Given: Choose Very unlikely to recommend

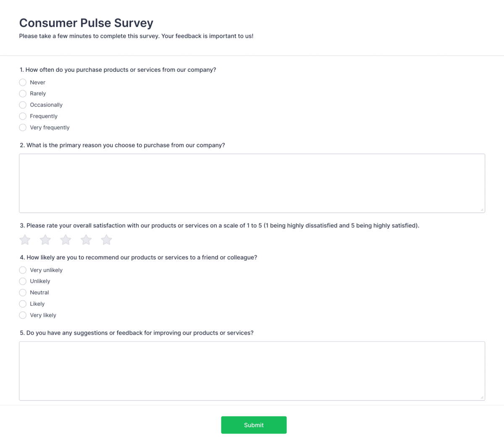Looking at the screenshot, I should click(x=23, y=270).
